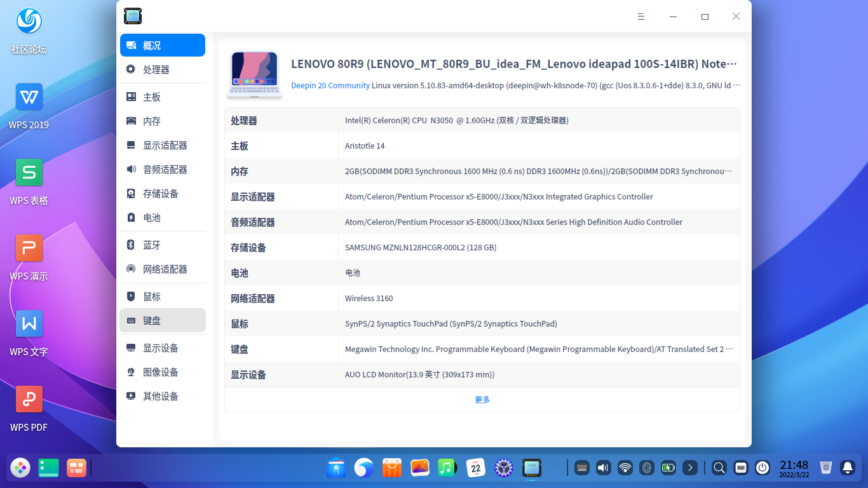868x488 pixels.
Task: Click the device manager title bar app icon
Action: (133, 17)
